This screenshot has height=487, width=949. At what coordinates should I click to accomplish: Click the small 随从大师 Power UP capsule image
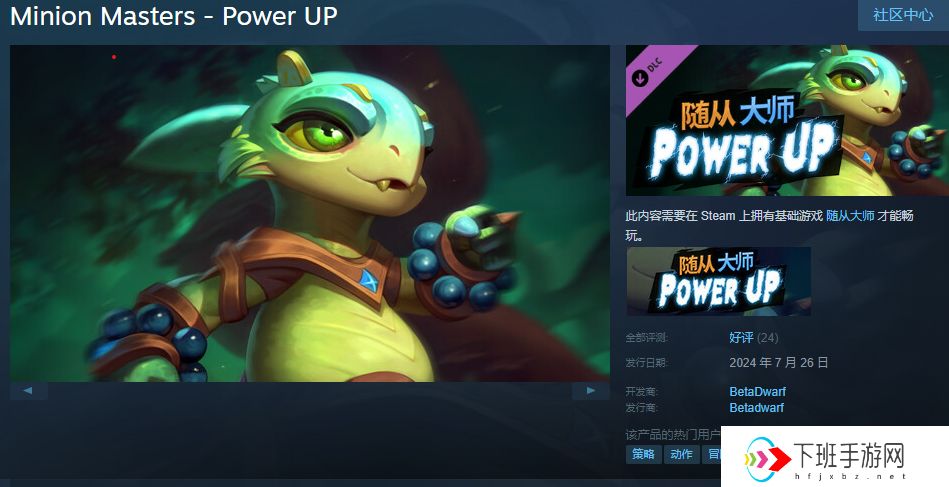718,281
